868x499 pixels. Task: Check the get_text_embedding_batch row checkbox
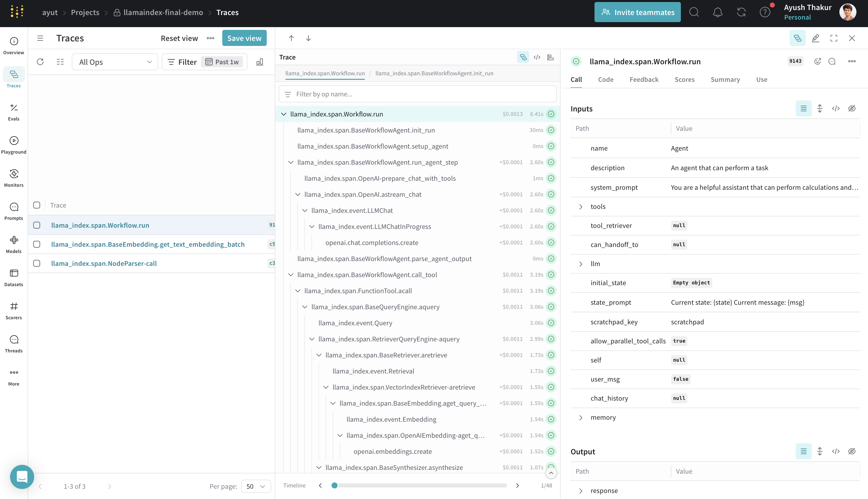click(37, 244)
